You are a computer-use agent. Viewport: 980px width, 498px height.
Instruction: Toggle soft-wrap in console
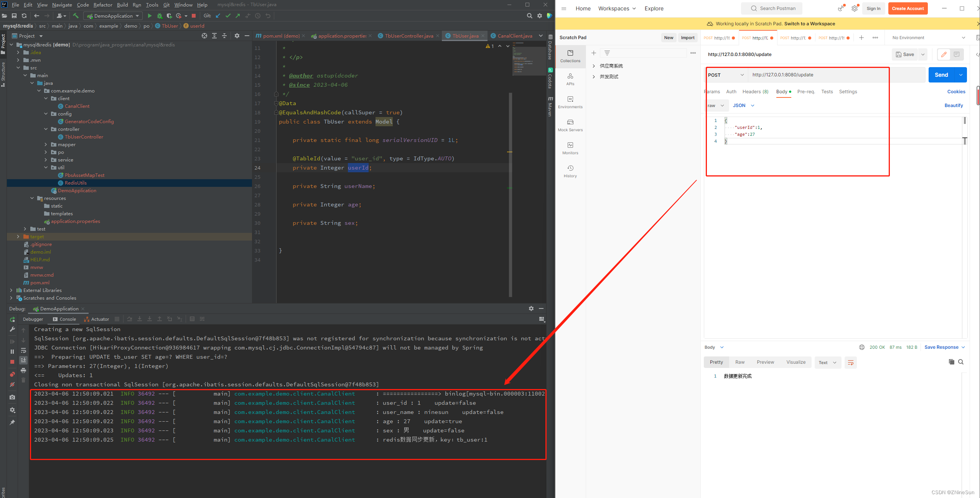(x=23, y=350)
